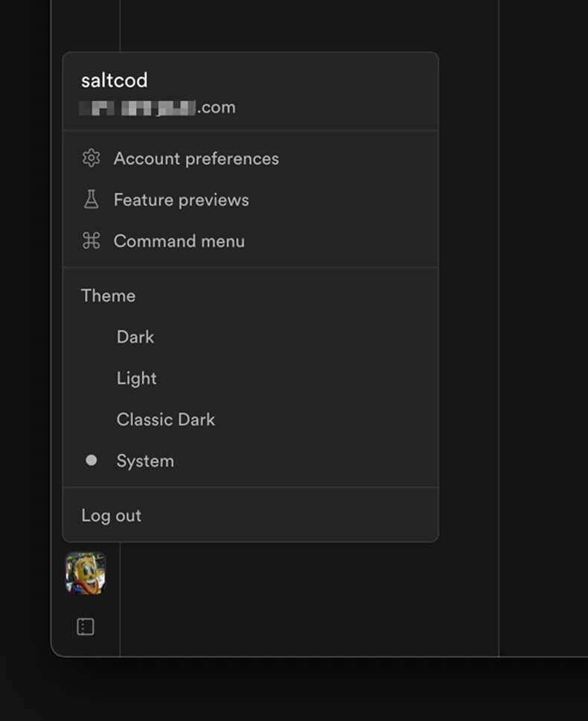This screenshot has height=721, width=588.
Task: Click the gear icon beside Account preferences
Action: coord(91,158)
